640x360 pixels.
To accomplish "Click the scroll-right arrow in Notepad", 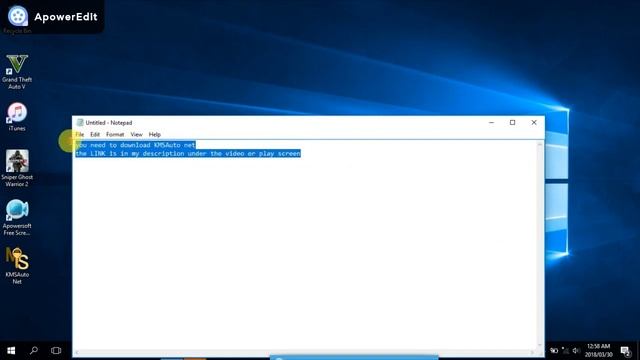I will pos(532,353).
